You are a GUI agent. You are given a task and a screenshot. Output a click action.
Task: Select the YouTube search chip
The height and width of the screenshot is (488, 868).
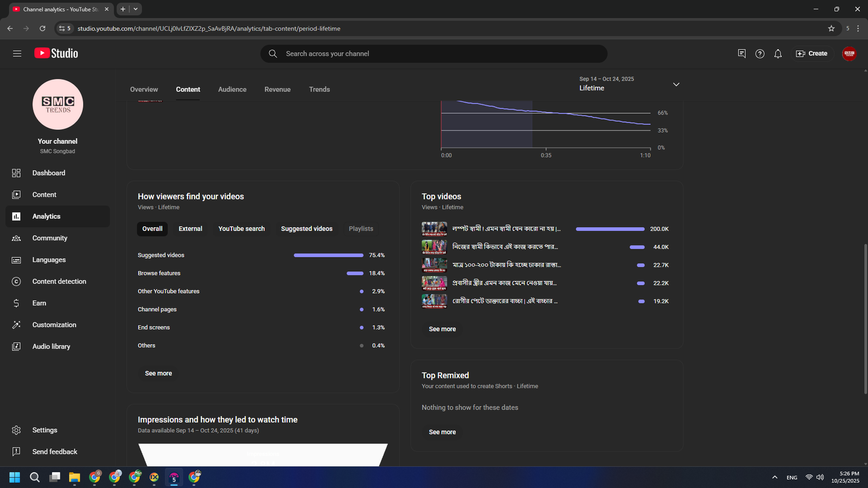241,229
